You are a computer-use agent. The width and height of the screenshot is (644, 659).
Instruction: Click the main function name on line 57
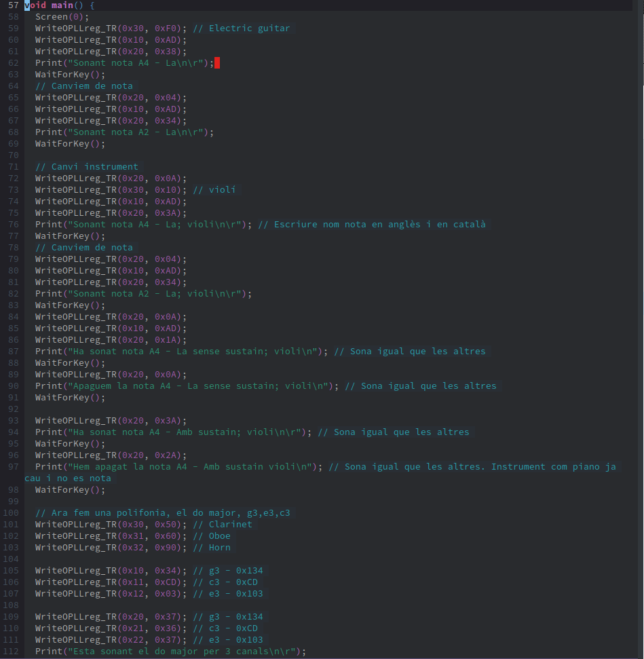pos(62,5)
